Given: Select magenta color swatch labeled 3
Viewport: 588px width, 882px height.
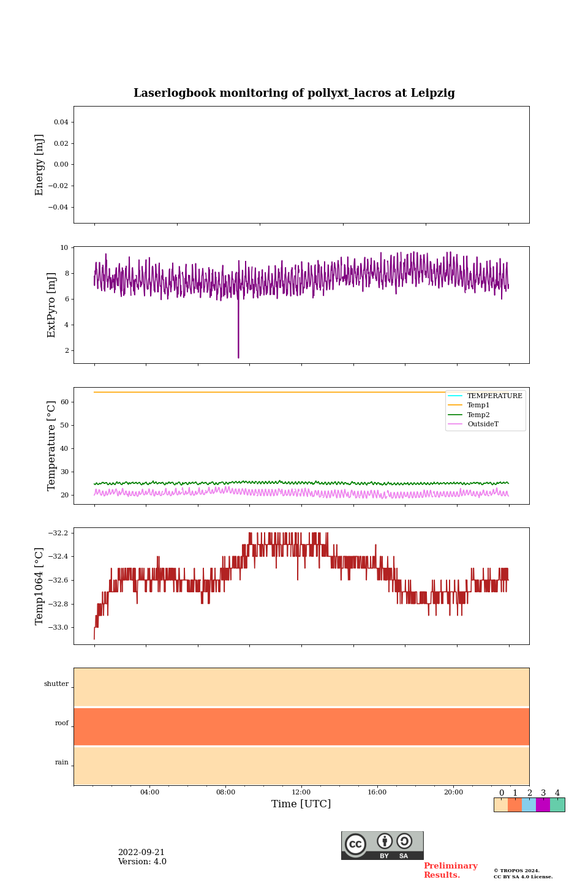Looking at the screenshot, I should tap(543, 805).
